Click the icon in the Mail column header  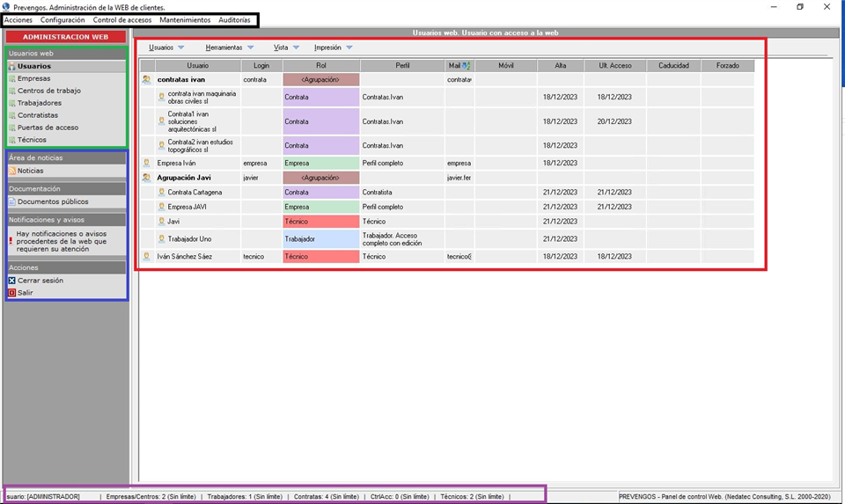pos(466,65)
